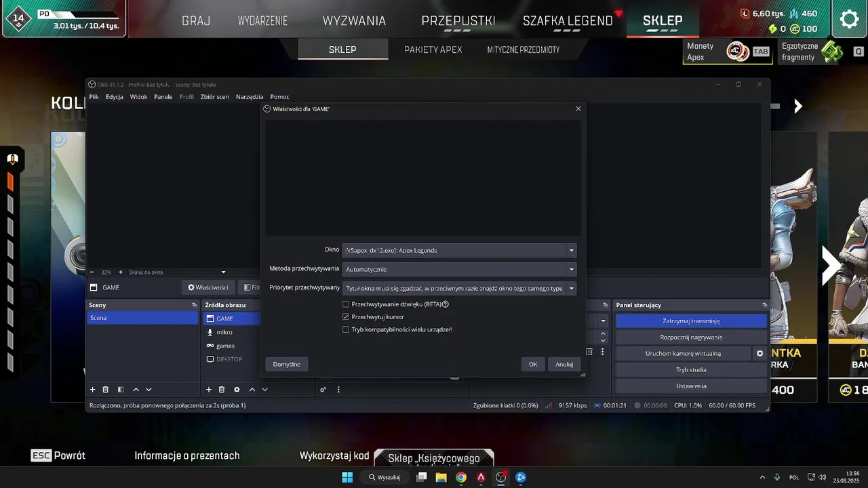Go to next store page right arrow
This screenshot has height=488, width=868.
coord(830,266)
